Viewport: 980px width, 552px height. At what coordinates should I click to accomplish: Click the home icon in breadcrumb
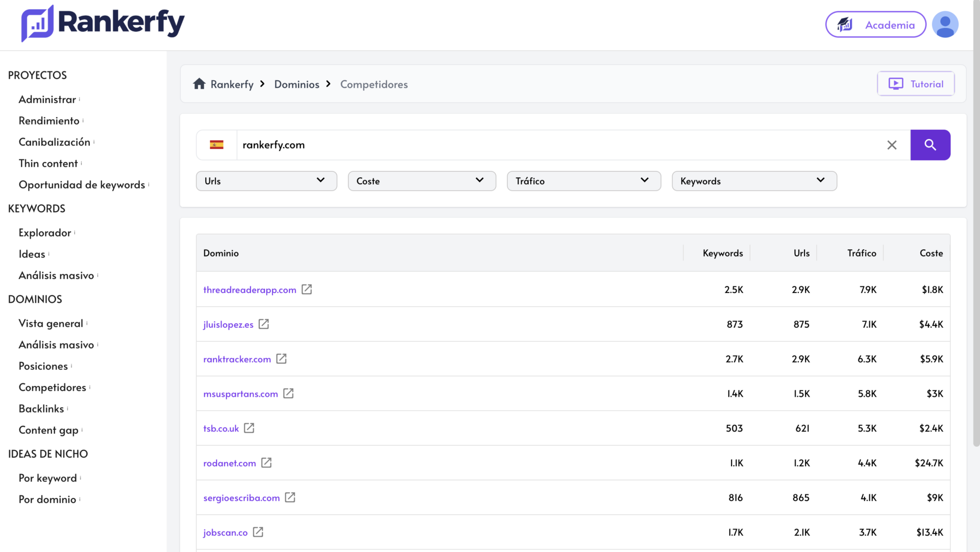[x=199, y=84]
